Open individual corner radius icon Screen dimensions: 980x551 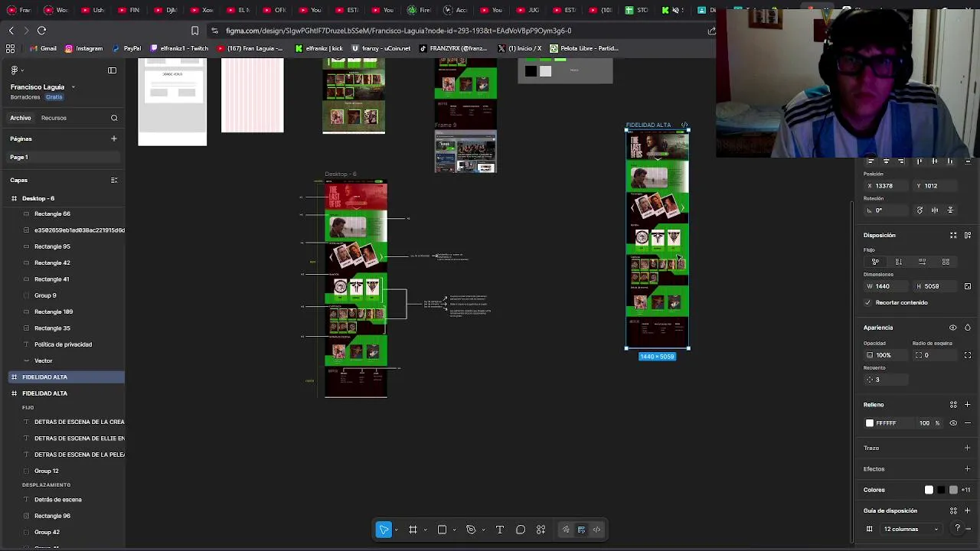click(x=968, y=355)
